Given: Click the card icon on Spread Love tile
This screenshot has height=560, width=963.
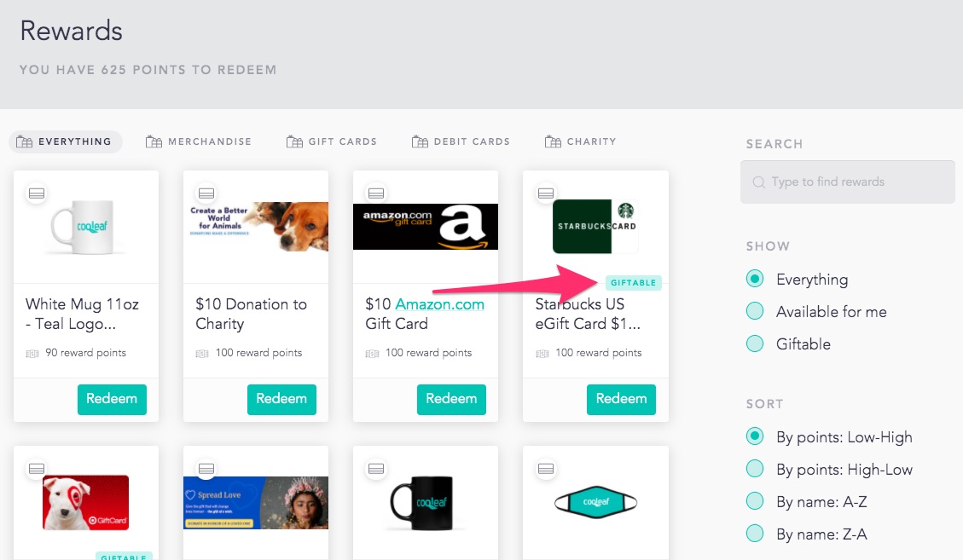Looking at the screenshot, I should tap(206, 469).
